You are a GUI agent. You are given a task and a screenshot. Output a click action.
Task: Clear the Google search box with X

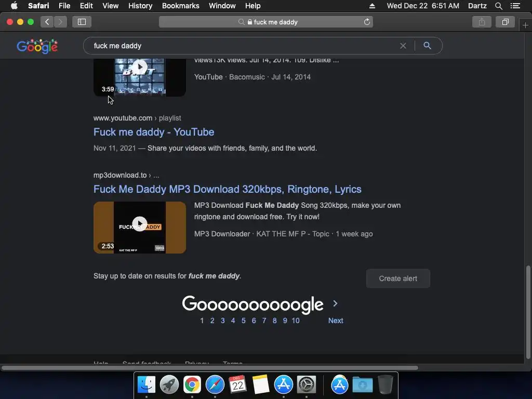403,46
